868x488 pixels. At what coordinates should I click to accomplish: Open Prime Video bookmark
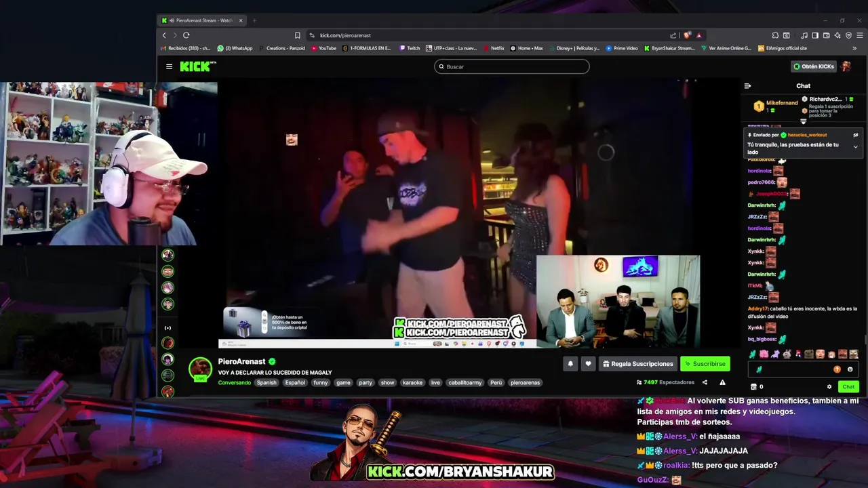coord(622,48)
